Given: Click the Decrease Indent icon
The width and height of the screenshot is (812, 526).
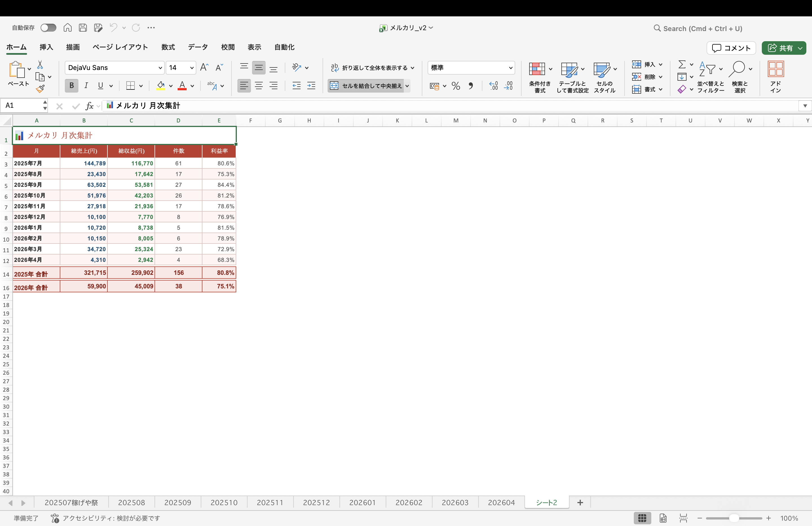Looking at the screenshot, I should (297, 86).
